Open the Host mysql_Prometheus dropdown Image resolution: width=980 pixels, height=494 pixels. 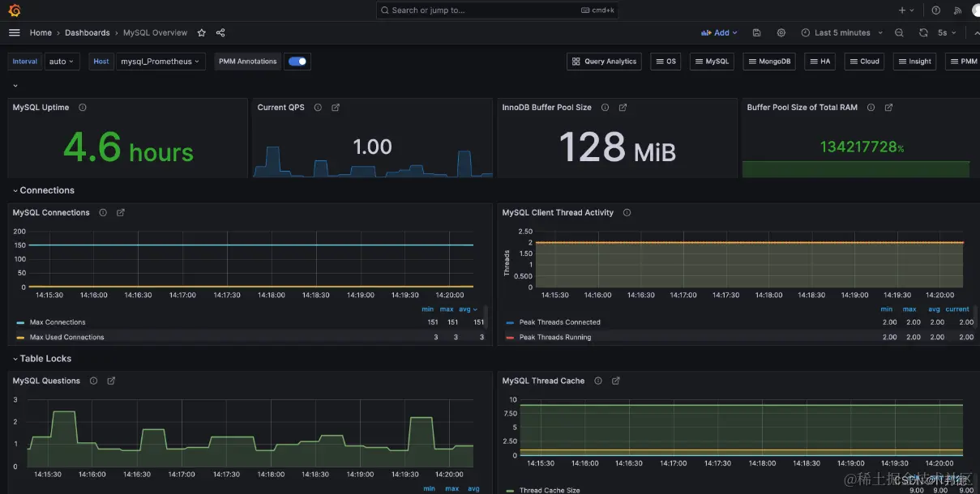pos(160,61)
